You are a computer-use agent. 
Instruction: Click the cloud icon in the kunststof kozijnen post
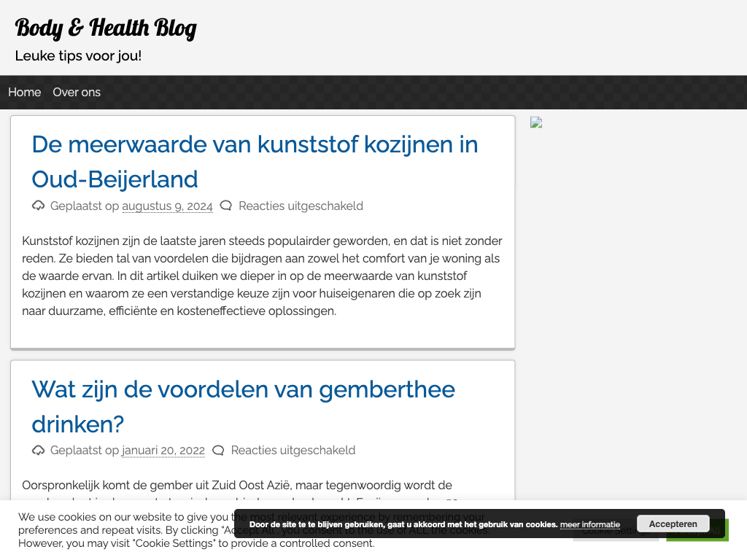39,206
